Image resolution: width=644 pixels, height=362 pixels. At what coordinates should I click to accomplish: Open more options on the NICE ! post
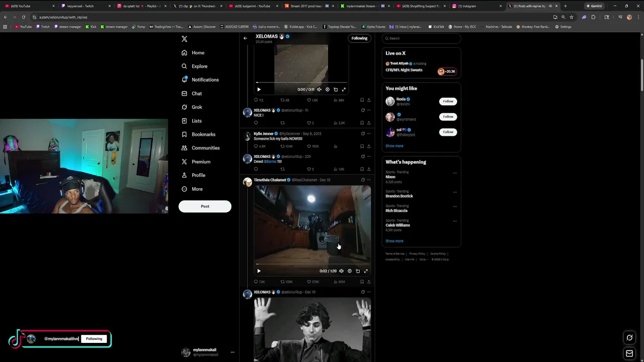pos(369,110)
